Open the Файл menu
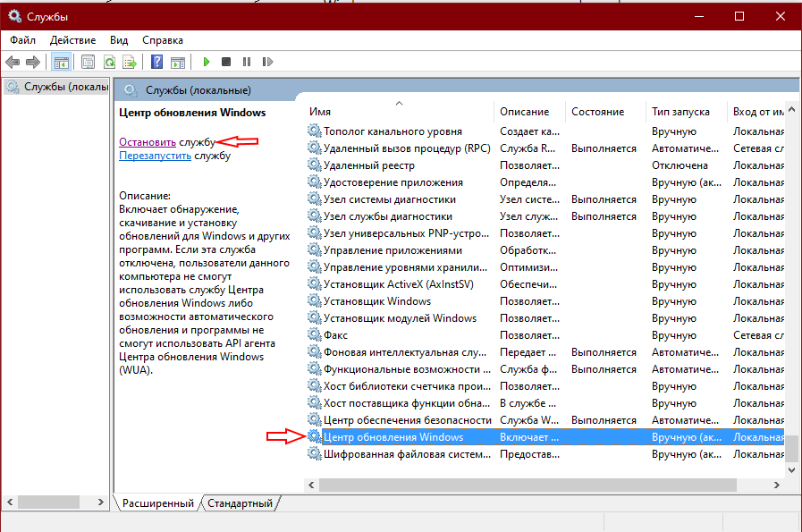The width and height of the screenshot is (802, 532). [x=22, y=40]
